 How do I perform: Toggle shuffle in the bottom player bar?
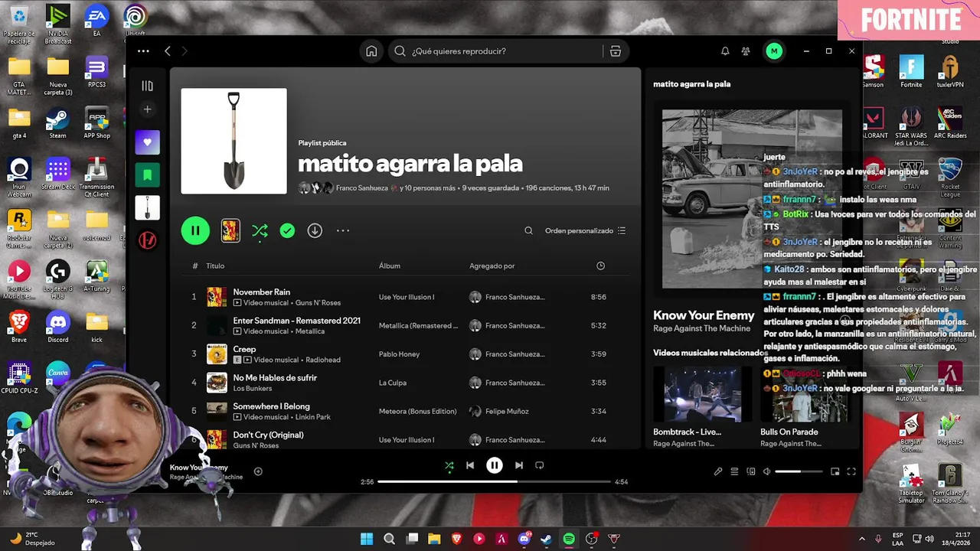449,465
